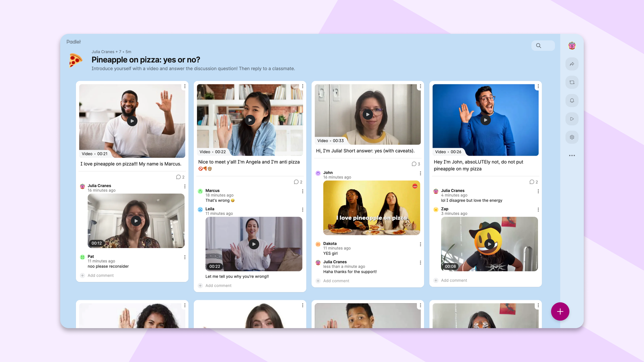The height and width of the screenshot is (362, 644).
Task: Open settings gear icon in sidebar
Action: (x=572, y=137)
